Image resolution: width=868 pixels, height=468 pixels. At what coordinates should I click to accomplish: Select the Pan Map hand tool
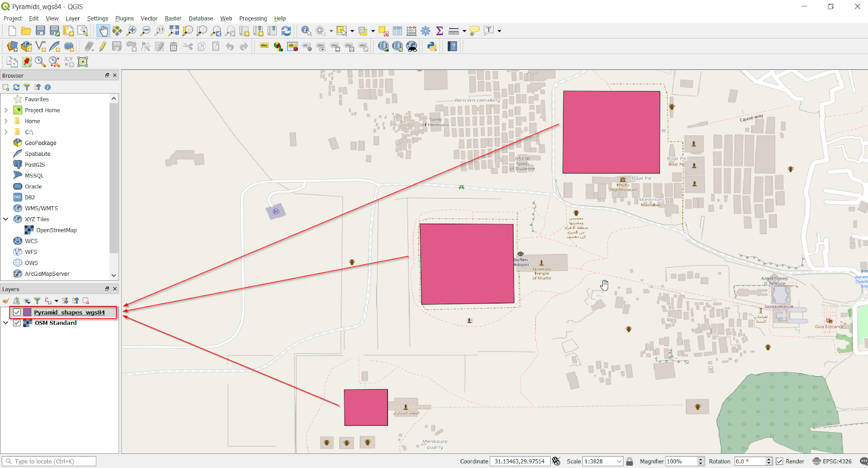point(103,31)
